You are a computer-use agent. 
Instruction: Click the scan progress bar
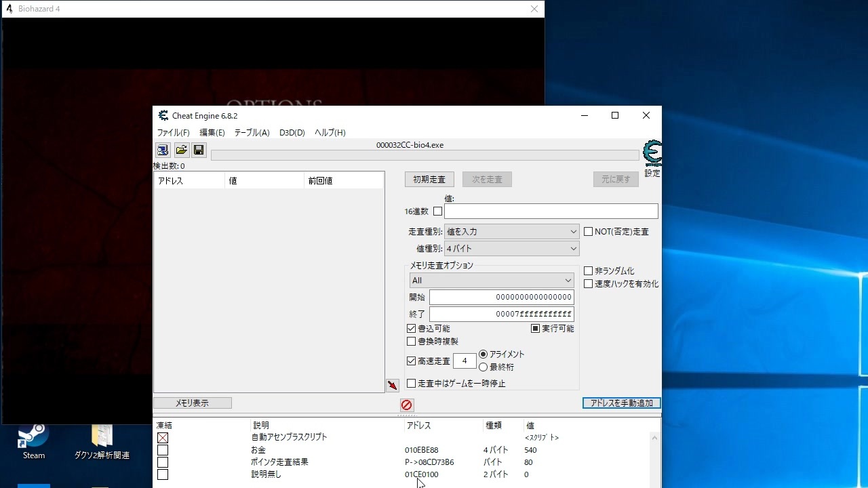tap(425, 156)
